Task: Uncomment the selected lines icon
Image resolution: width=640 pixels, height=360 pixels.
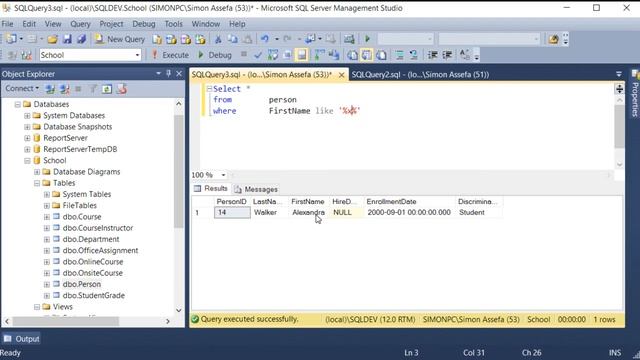Action: [x=413, y=55]
